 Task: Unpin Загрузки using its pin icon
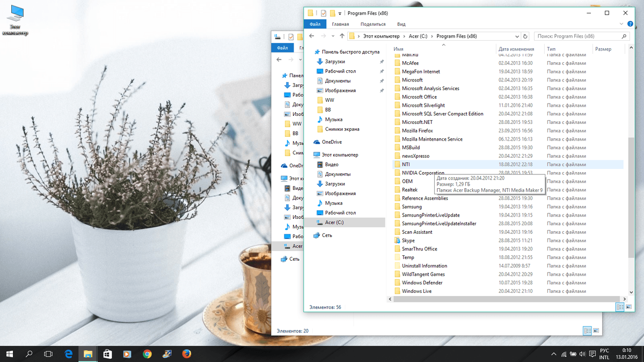[382, 62]
